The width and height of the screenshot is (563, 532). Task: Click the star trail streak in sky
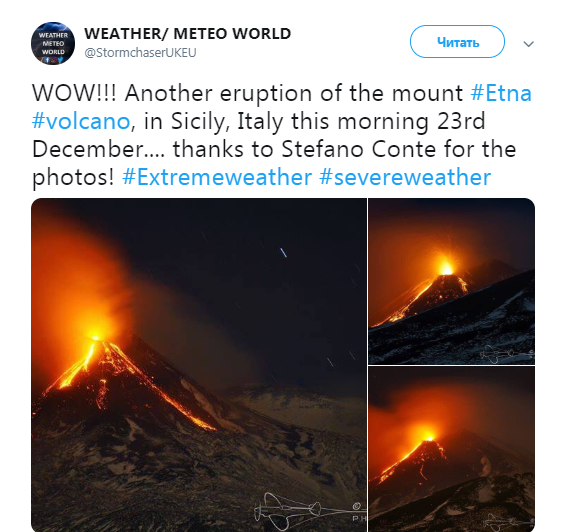(283, 252)
